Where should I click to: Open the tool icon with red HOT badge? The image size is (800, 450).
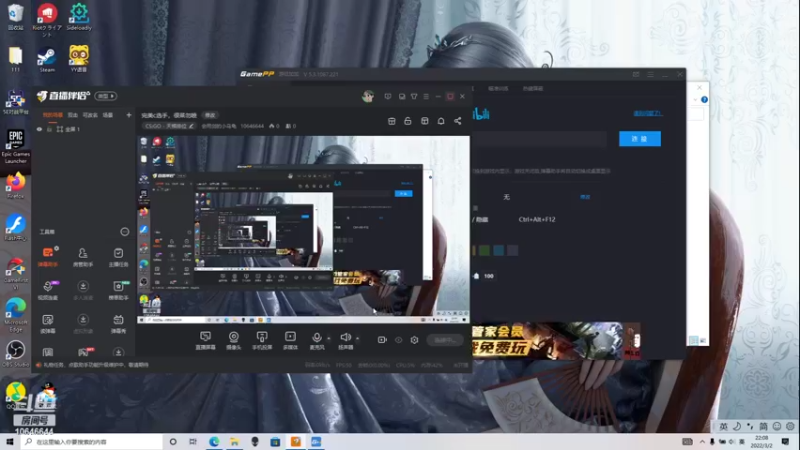click(x=83, y=352)
